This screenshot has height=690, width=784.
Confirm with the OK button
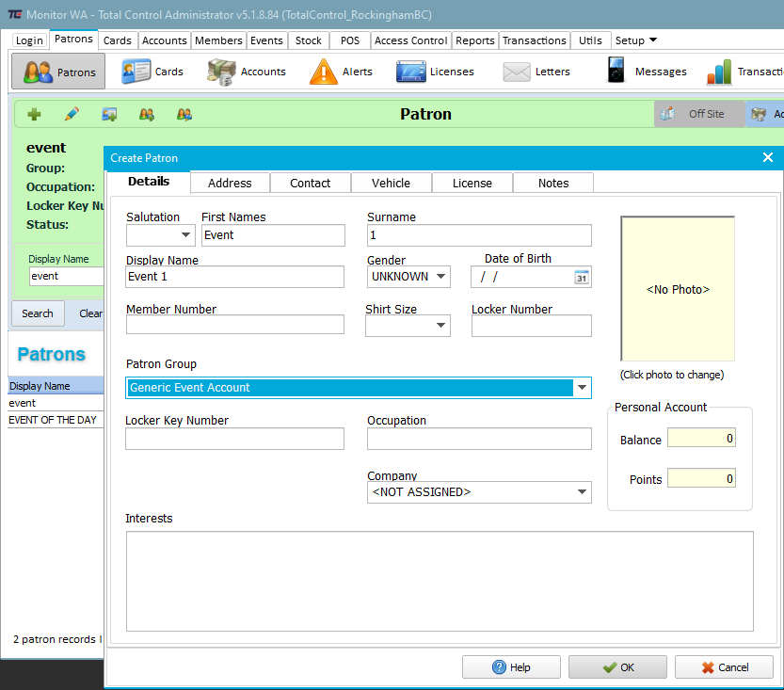point(617,667)
